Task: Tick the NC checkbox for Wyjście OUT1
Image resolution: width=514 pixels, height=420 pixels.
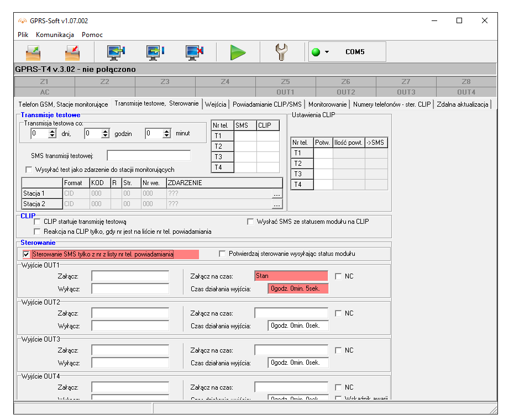Action: click(x=338, y=276)
